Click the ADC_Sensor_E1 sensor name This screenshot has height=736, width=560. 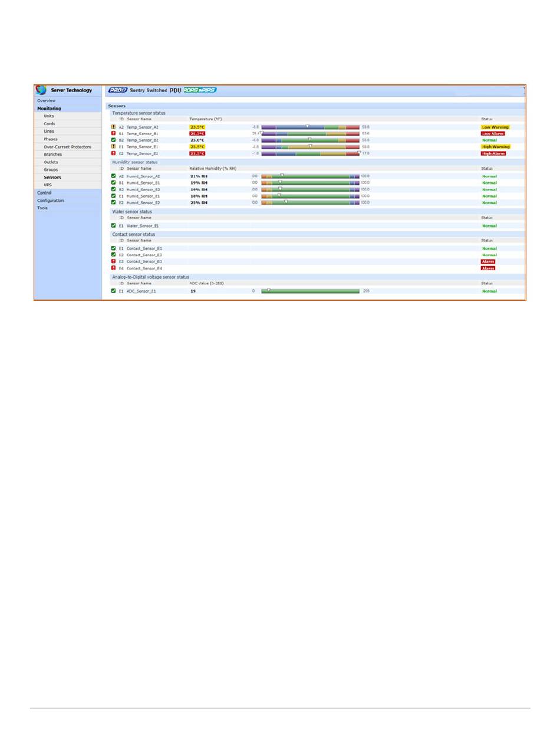[141, 291]
